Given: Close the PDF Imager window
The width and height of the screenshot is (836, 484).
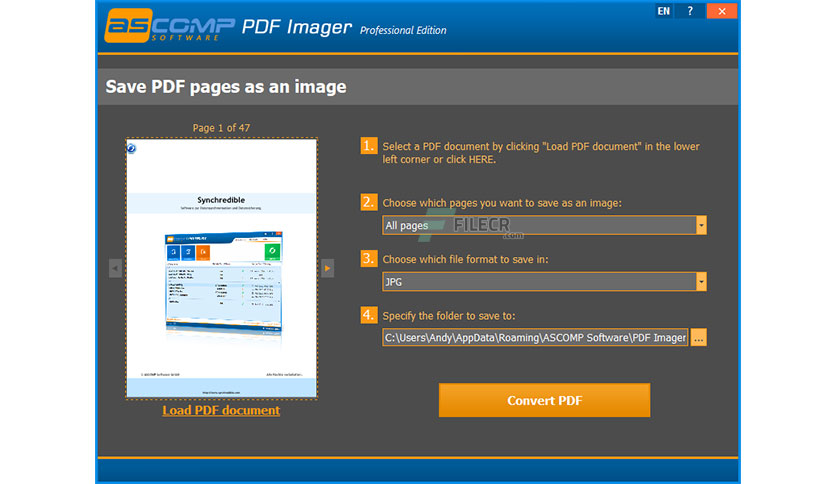Looking at the screenshot, I should point(722,11).
